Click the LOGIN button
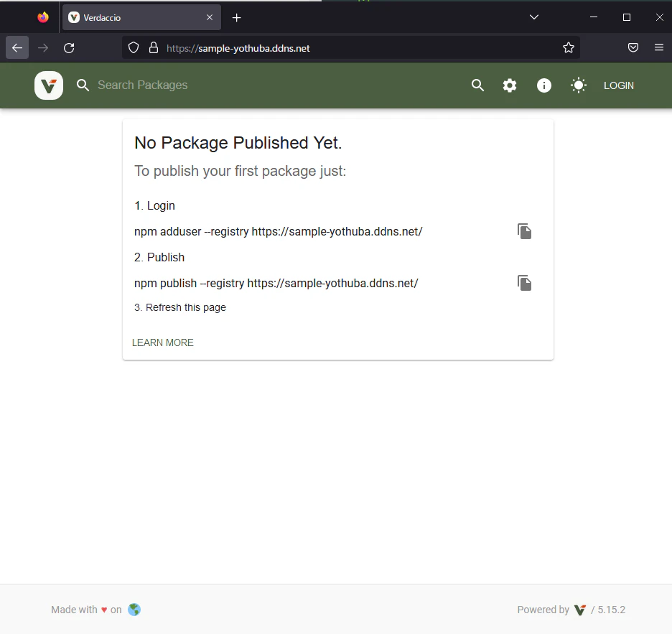Image resolution: width=672 pixels, height=634 pixels. [x=618, y=85]
